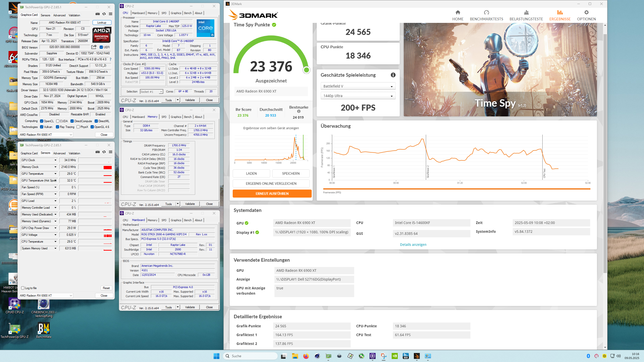Open BenchMate desktop shortcut
Screen dimensions: 644x362
pyautogui.click(x=44, y=331)
